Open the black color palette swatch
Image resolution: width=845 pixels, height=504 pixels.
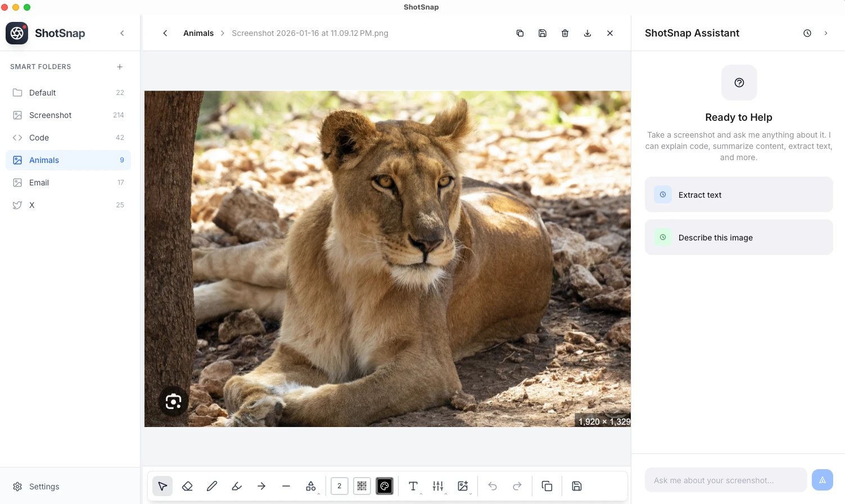(385, 486)
